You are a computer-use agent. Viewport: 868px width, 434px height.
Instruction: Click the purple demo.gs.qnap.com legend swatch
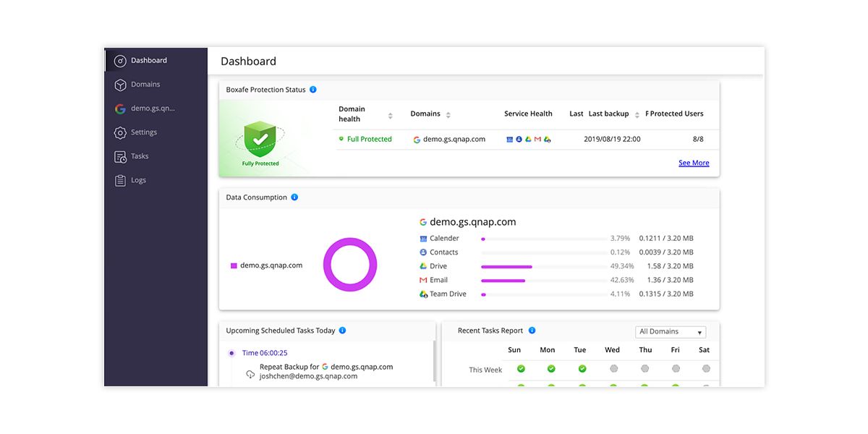pos(234,266)
